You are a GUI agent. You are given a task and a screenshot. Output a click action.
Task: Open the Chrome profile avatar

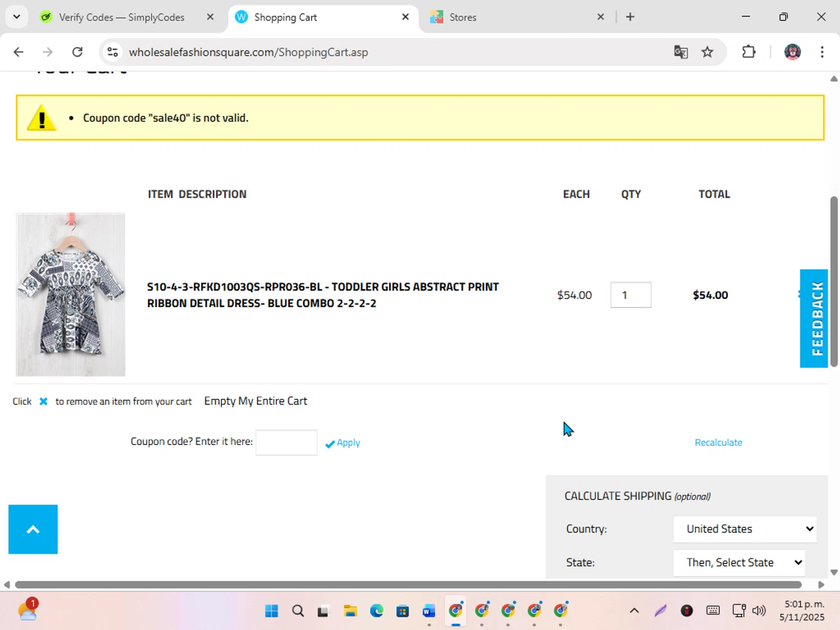pos(792,52)
